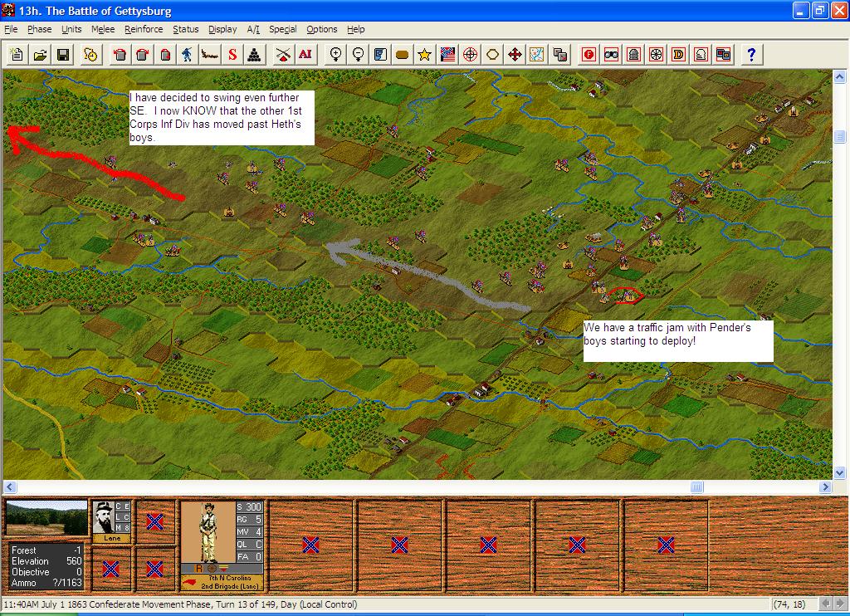Open the Options menu

pos(321,29)
